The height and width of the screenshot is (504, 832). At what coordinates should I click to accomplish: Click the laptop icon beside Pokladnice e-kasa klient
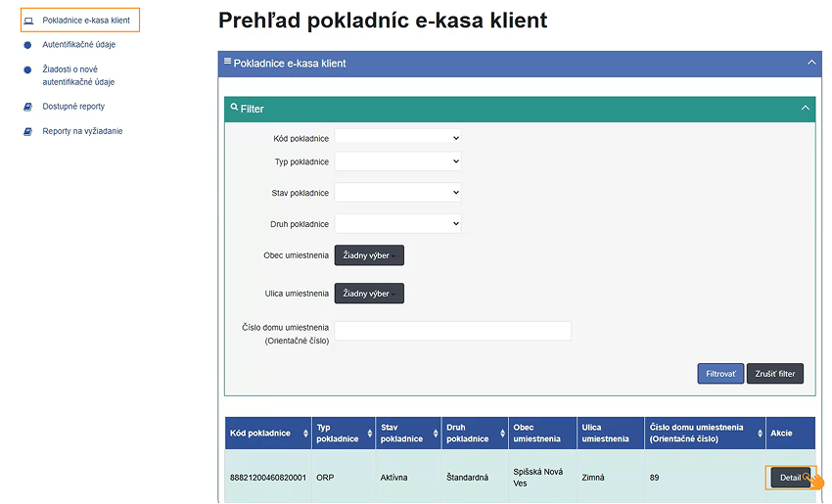28,21
